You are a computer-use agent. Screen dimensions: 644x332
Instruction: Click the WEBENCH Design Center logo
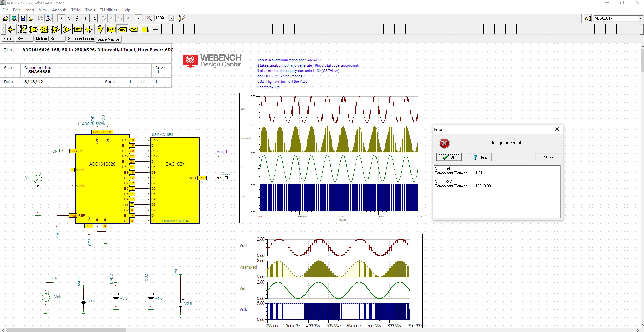point(212,61)
